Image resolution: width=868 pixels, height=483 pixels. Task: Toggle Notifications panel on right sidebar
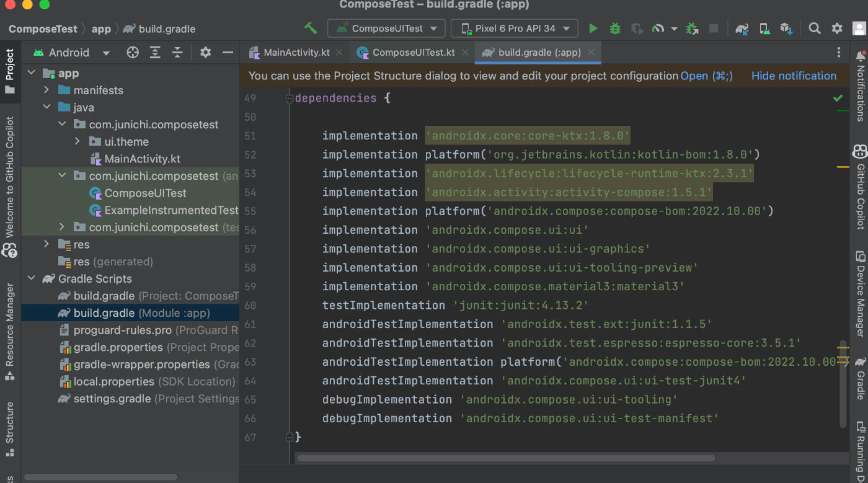[x=860, y=86]
